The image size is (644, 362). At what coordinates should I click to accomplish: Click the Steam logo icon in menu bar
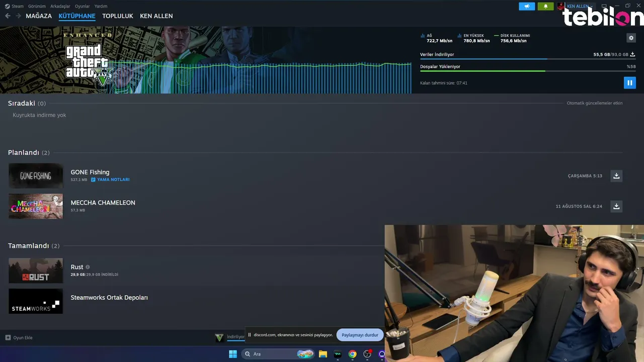[7, 7]
